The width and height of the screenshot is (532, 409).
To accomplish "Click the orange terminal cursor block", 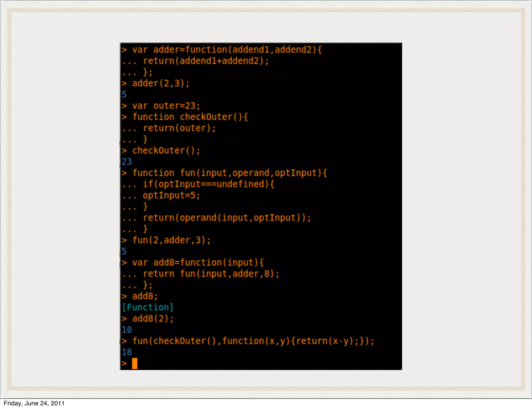I will [x=135, y=363].
